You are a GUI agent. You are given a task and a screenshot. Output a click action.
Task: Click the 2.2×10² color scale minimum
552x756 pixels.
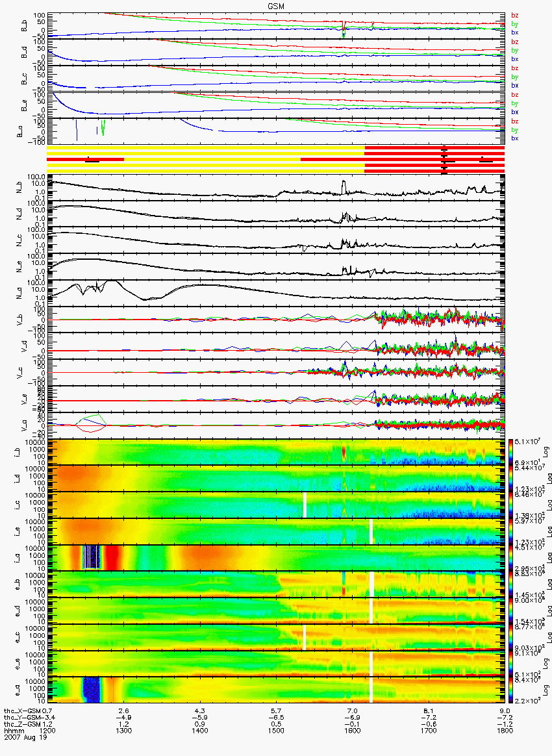pyautogui.click(x=527, y=701)
